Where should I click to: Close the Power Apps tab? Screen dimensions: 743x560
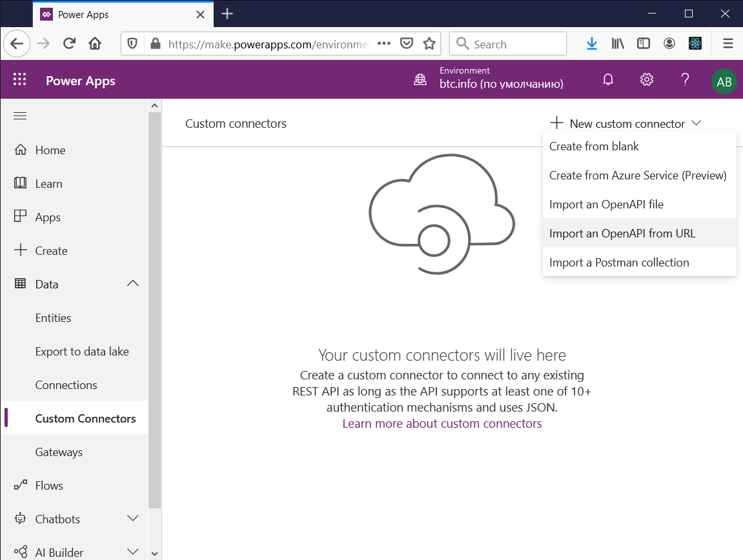pyautogui.click(x=201, y=15)
